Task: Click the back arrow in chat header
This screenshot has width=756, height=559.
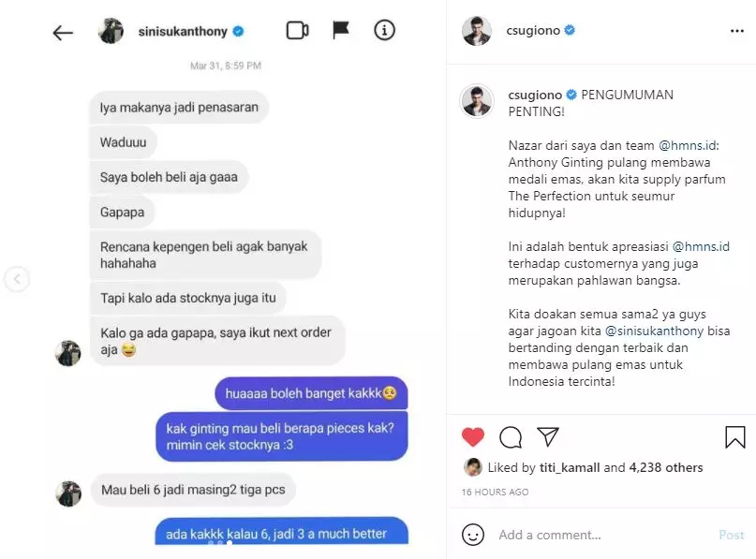Action: tap(63, 33)
